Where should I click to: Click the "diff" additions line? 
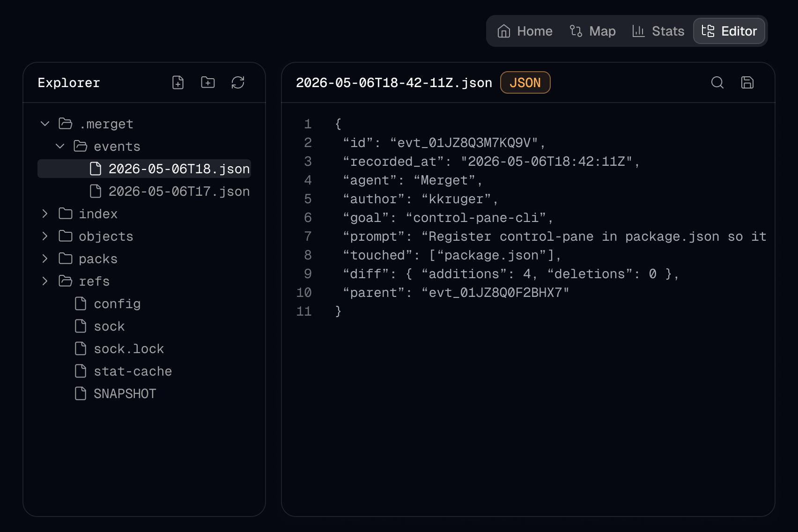pos(511,273)
